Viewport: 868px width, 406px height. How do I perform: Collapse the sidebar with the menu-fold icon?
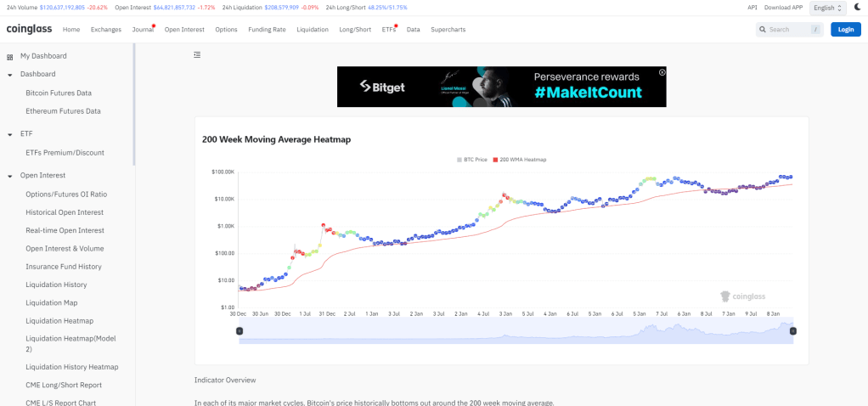197,55
